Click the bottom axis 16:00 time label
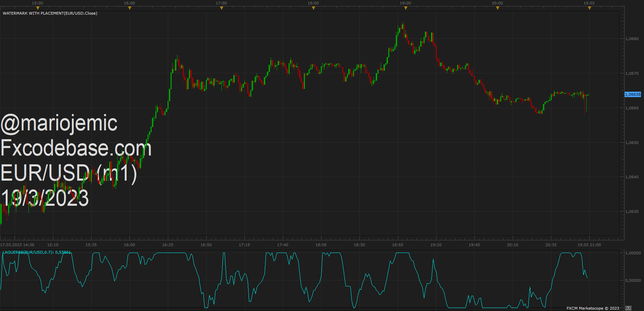 (x=129, y=245)
